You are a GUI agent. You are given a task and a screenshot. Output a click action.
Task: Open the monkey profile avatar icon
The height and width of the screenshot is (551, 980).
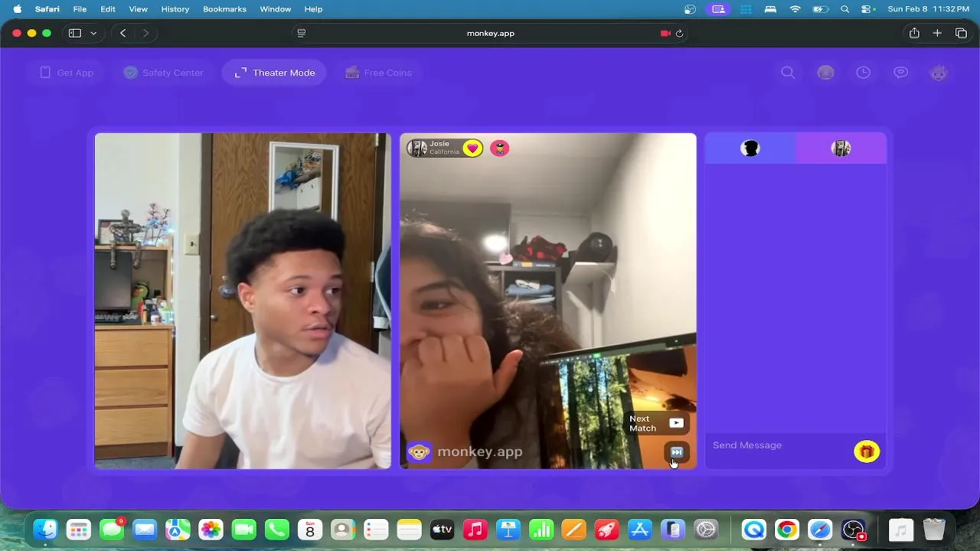939,73
